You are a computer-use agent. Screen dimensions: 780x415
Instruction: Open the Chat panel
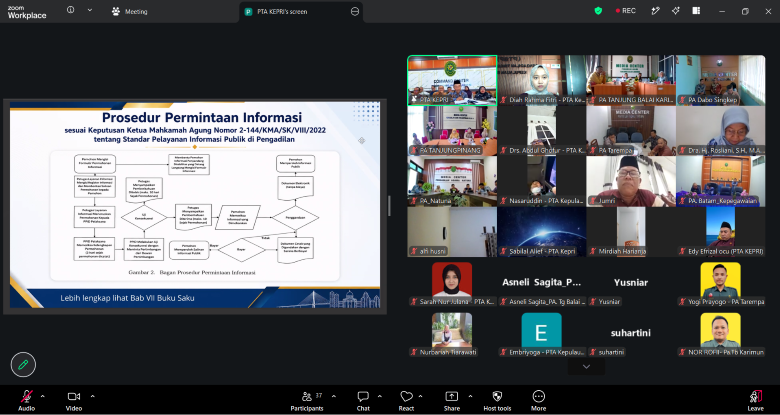[x=363, y=401]
